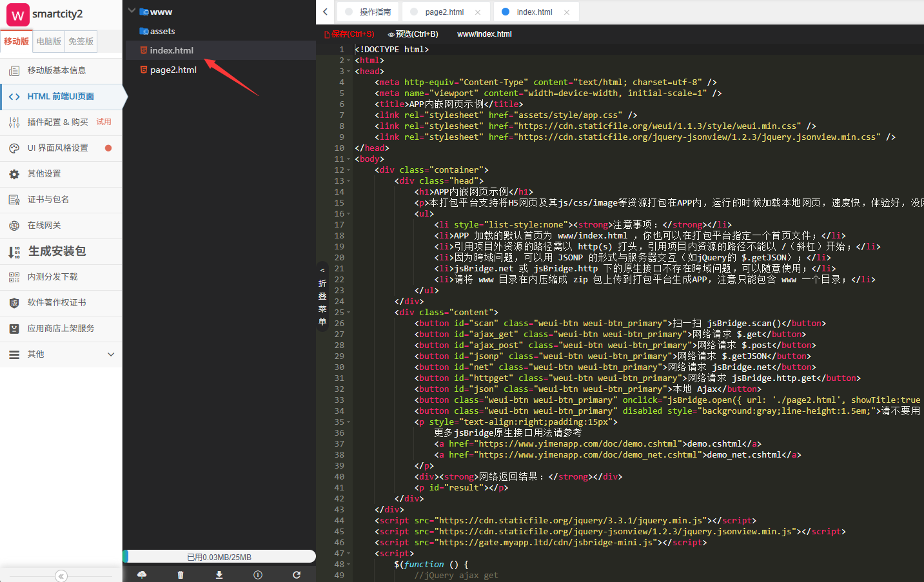Collapse the www folder tree

[132, 11]
